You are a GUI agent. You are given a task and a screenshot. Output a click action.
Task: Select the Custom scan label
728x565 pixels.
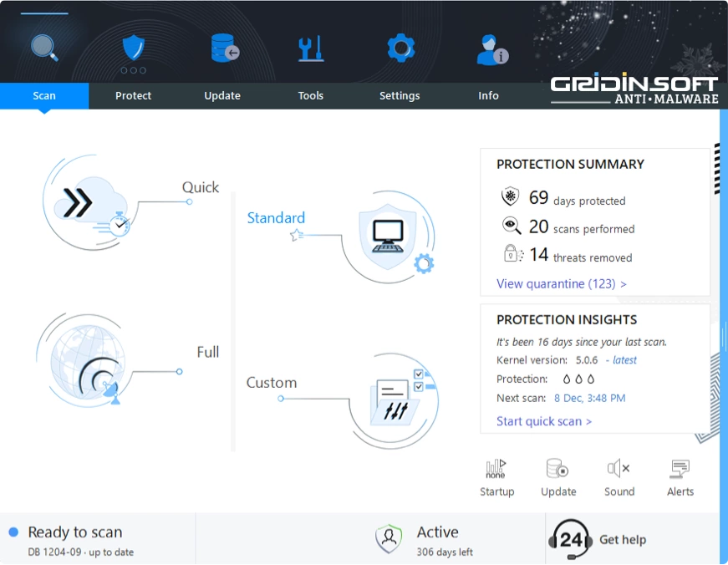coord(271,383)
